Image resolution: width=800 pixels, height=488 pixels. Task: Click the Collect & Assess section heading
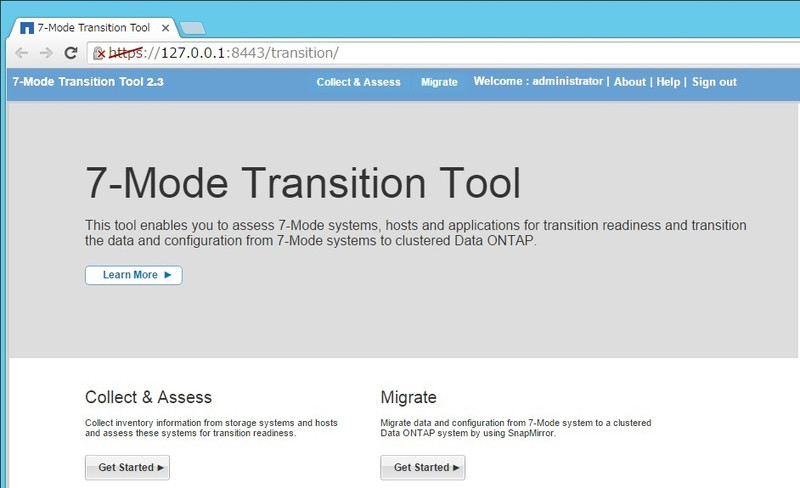pyautogui.click(x=148, y=397)
